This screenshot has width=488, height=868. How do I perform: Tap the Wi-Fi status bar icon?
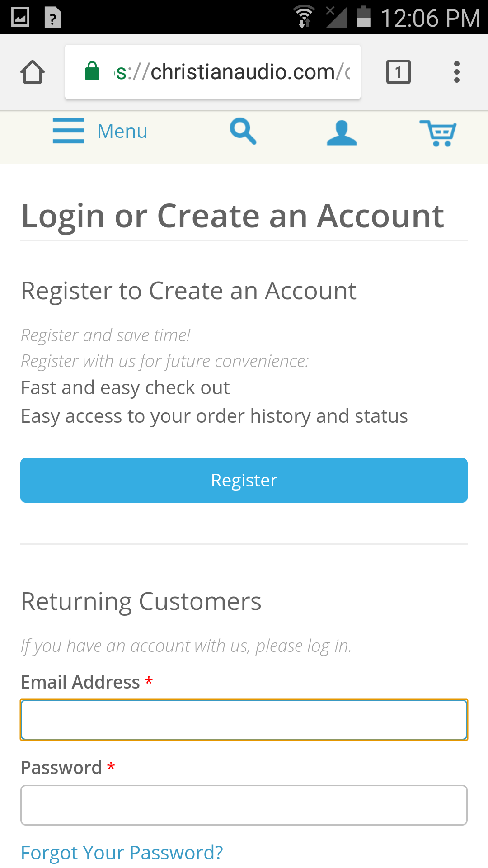304,17
